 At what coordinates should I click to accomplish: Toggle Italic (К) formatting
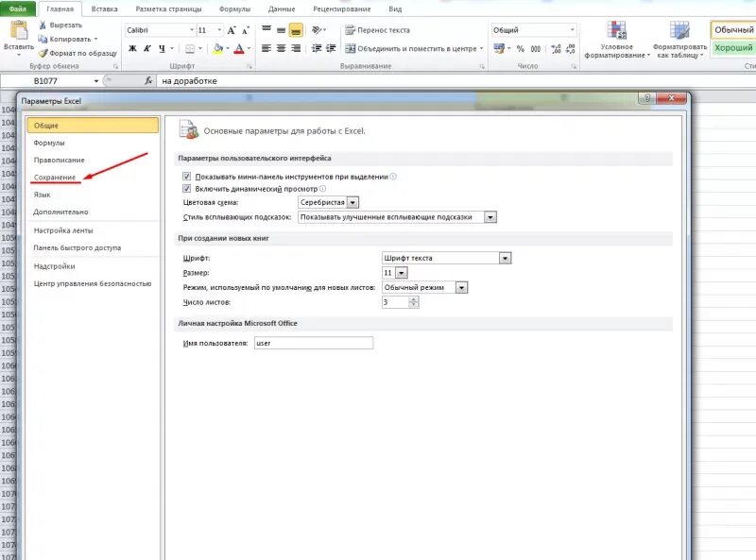click(147, 49)
